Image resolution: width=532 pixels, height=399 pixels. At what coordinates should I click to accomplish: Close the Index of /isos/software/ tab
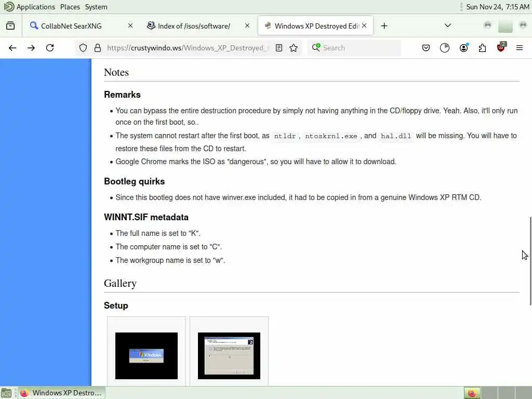(247, 26)
